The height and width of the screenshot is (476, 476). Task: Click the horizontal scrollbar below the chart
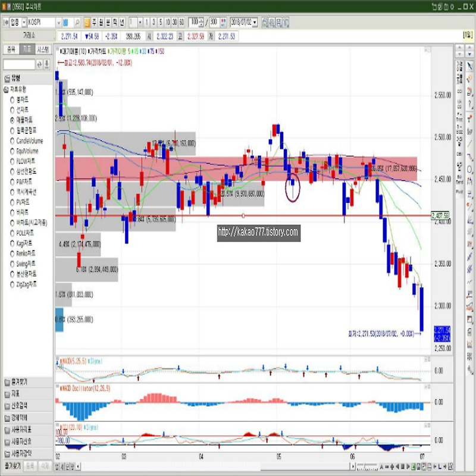pyautogui.click(x=238, y=465)
